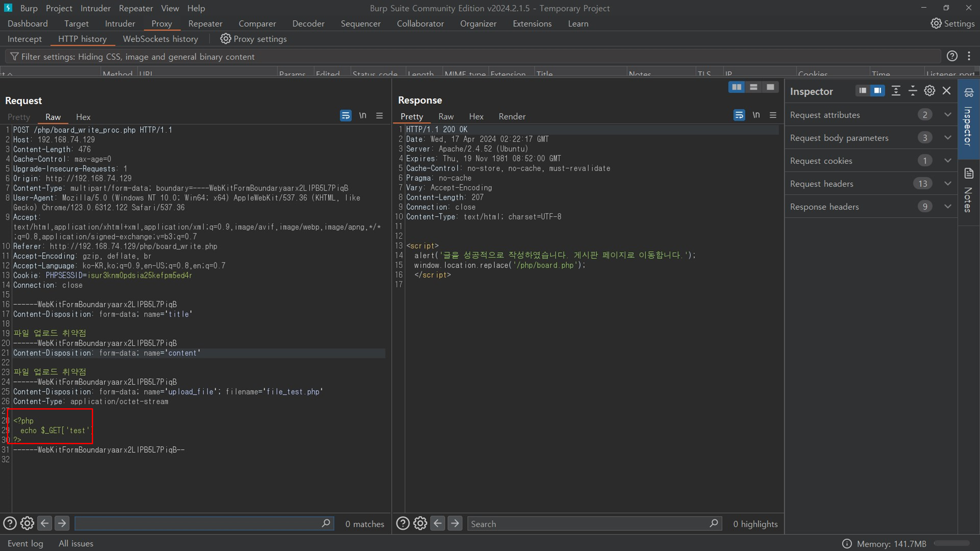Open Request panel hamburger menu
The height and width of the screenshot is (551, 980).
point(379,116)
